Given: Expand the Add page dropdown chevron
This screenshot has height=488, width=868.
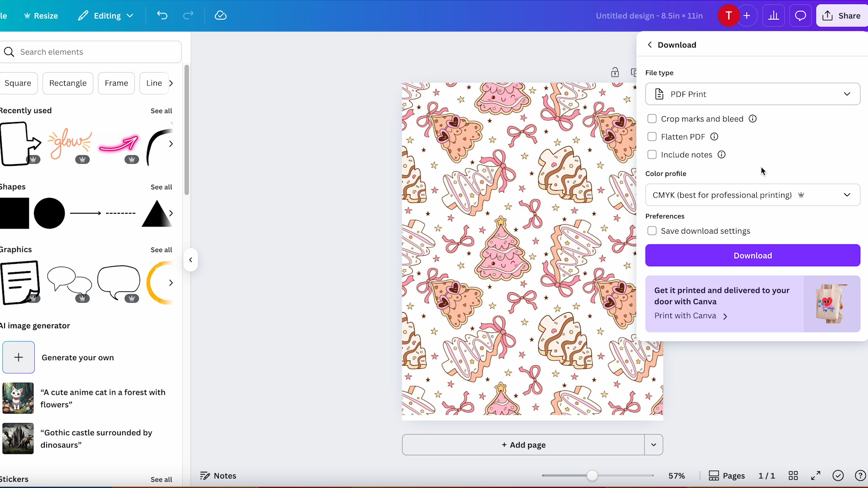Looking at the screenshot, I should click(653, 445).
